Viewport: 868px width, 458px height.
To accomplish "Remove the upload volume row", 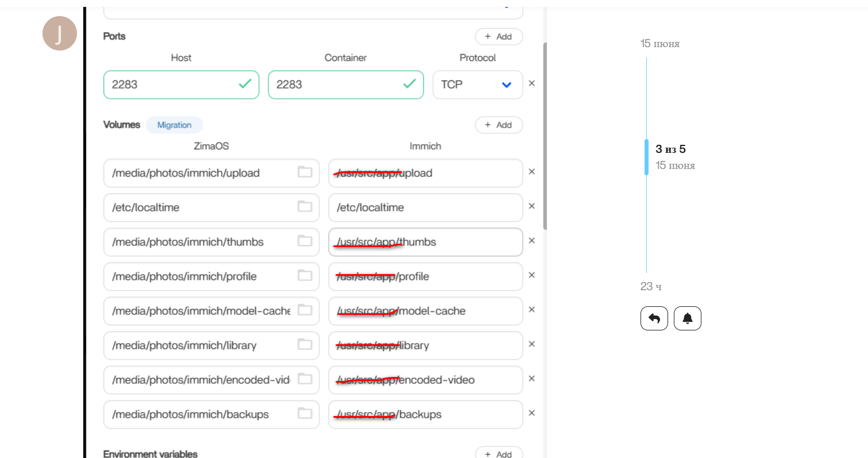I will [x=531, y=172].
